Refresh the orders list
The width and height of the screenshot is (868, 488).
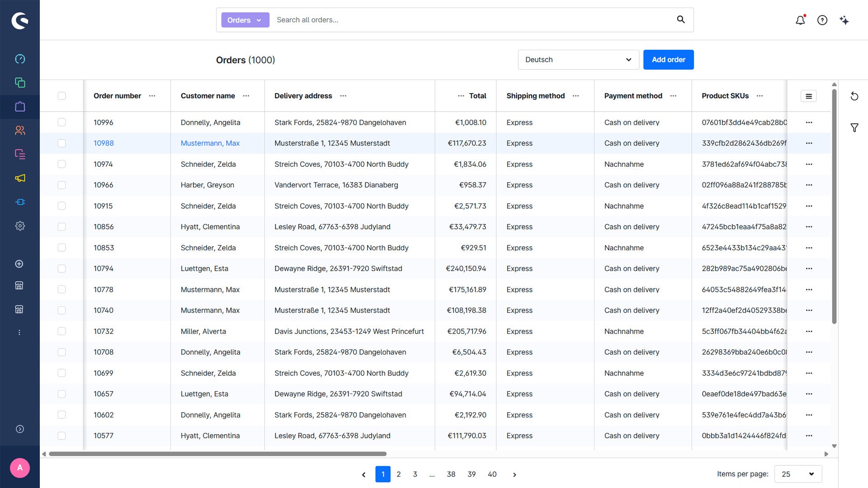pyautogui.click(x=854, y=96)
